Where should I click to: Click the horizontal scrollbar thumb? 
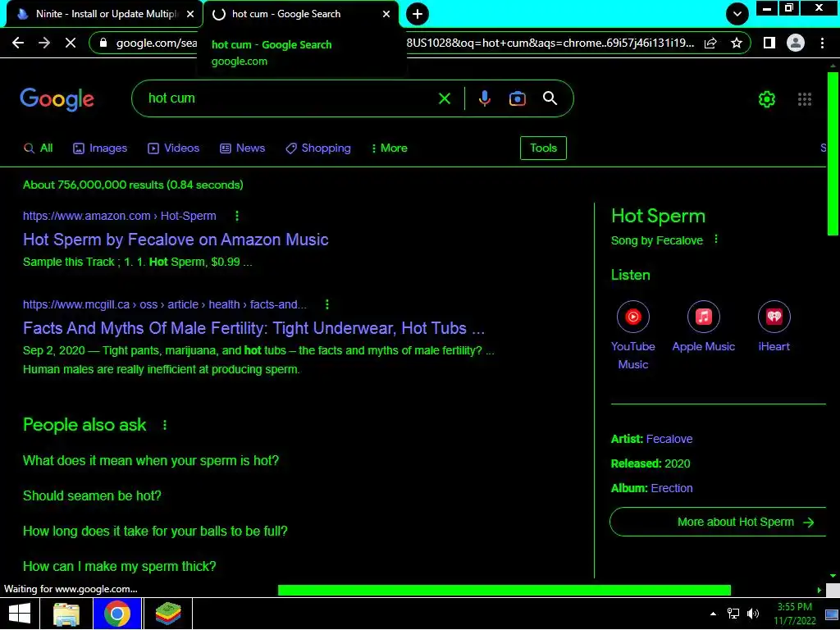504,591
